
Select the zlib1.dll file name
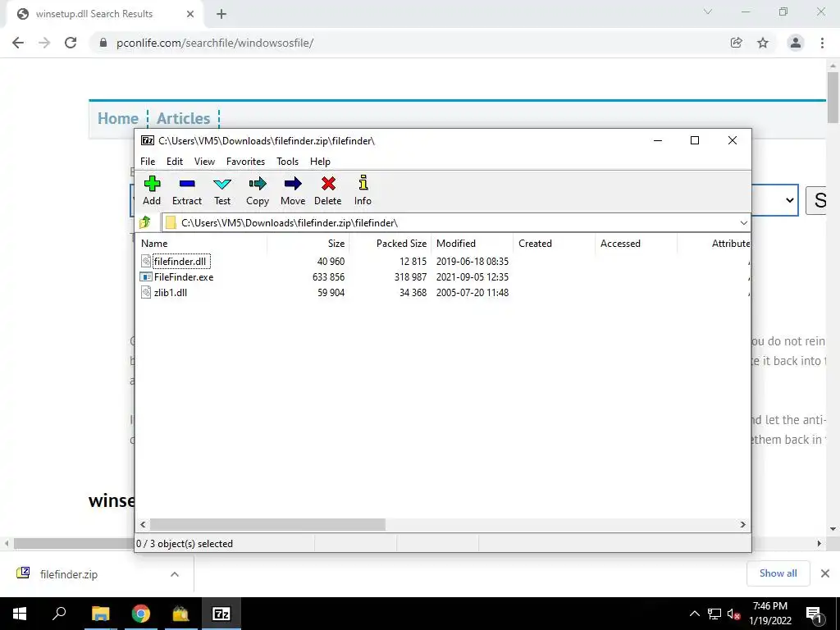click(171, 293)
